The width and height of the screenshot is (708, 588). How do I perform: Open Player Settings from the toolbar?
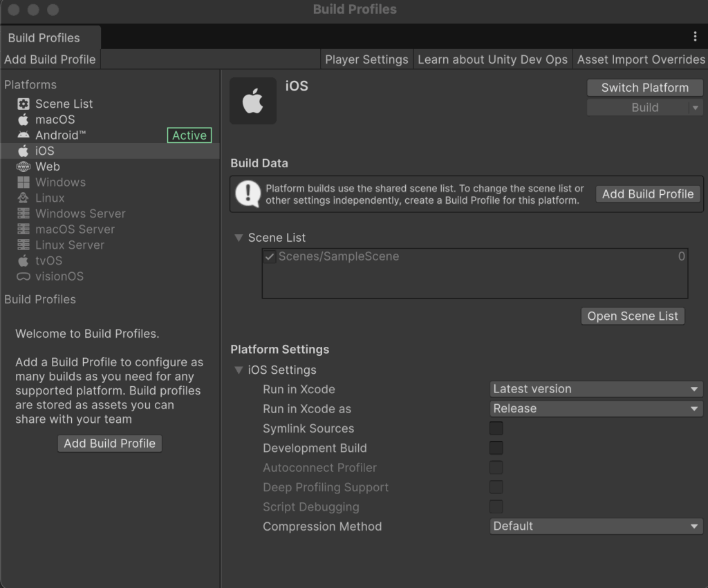pyautogui.click(x=366, y=59)
